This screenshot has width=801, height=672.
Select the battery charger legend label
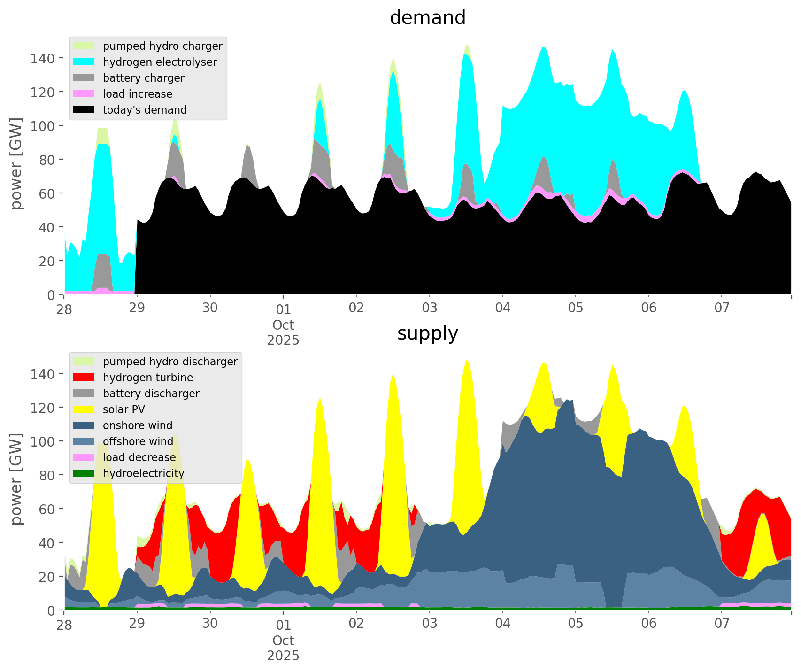click(143, 78)
